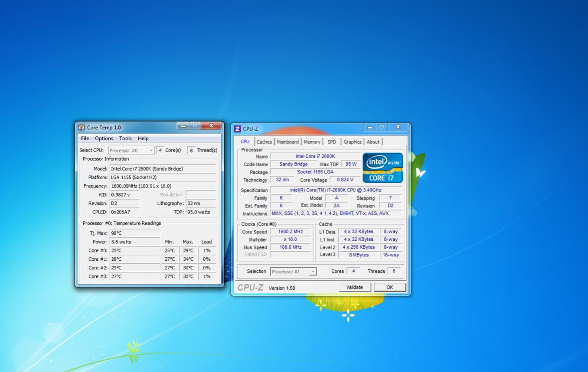
Task: Switch to the SPD tab in CPU-Z
Action: 332,142
